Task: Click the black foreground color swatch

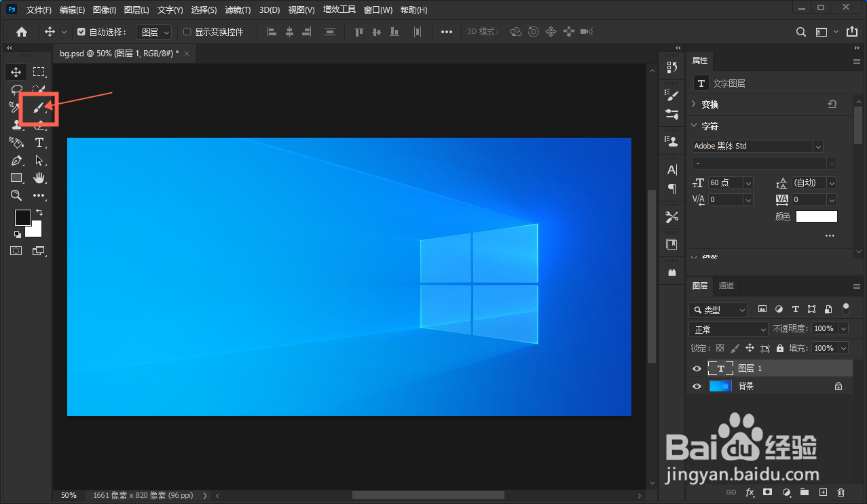Action: (x=22, y=218)
